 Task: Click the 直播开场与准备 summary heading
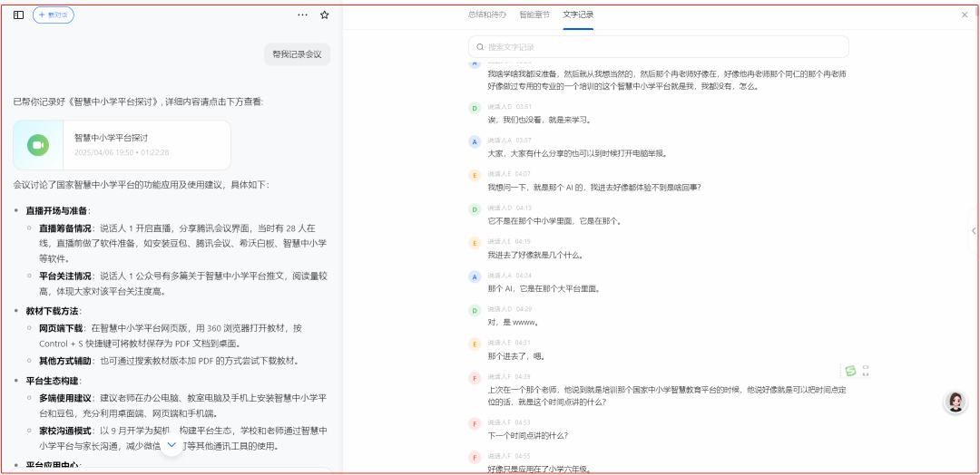58,210
